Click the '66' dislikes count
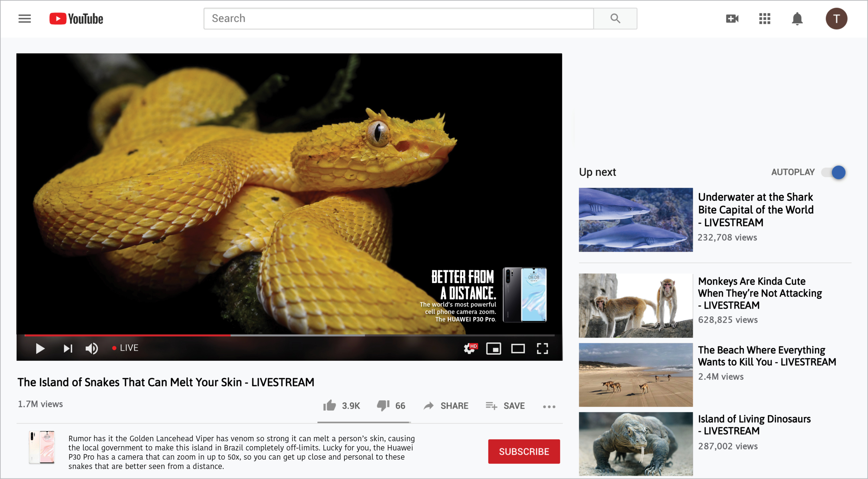Screen dimensions: 868x479 coord(400,406)
